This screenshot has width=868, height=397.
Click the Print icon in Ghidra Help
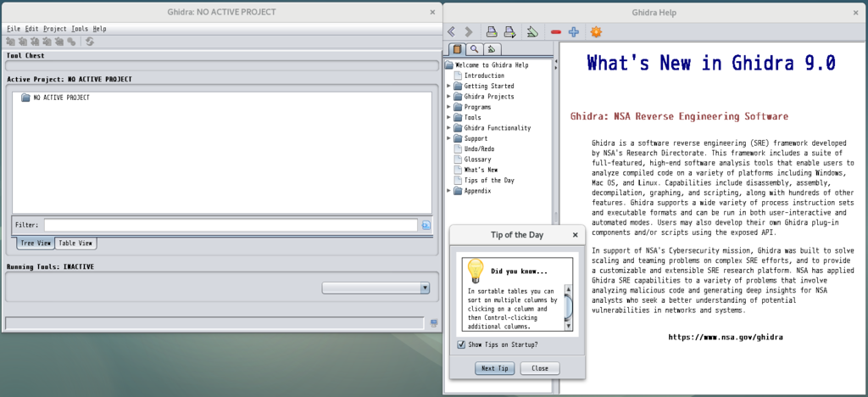(491, 32)
